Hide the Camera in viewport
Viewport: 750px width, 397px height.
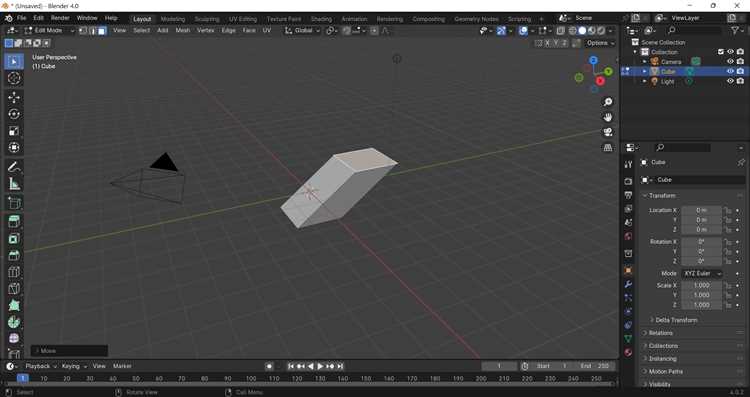click(730, 62)
